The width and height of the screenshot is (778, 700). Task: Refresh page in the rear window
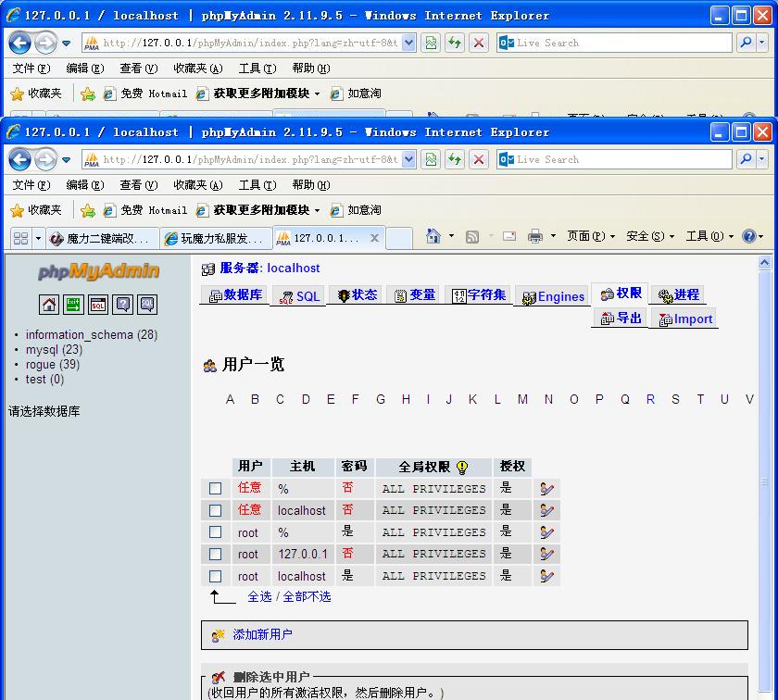tap(455, 44)
